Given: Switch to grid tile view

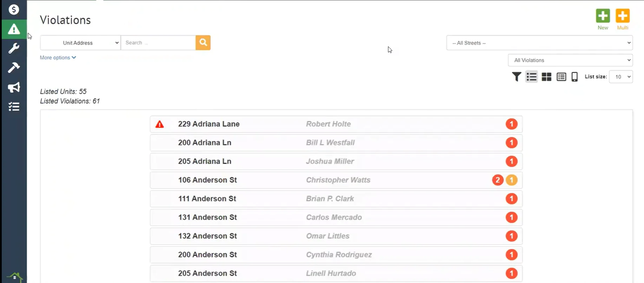Looking at the screenshot, I should pyautogui.click(x=546, y=77).
